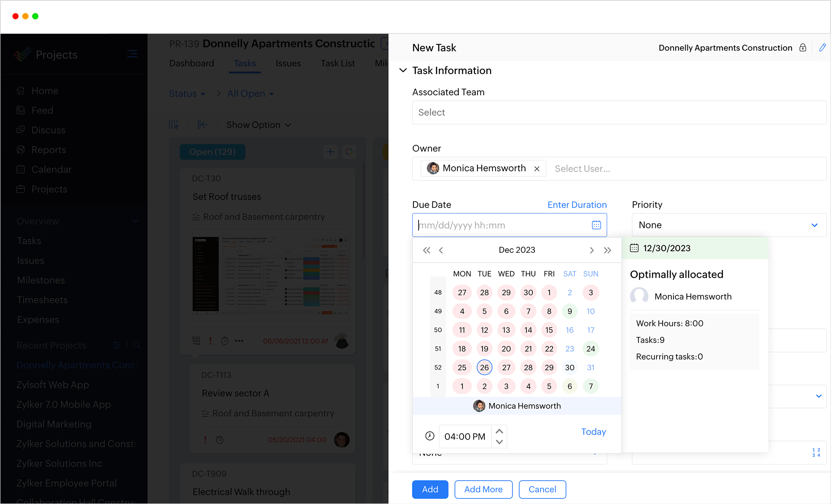Click the calendar/datepicker icon in Due Date

596,225
